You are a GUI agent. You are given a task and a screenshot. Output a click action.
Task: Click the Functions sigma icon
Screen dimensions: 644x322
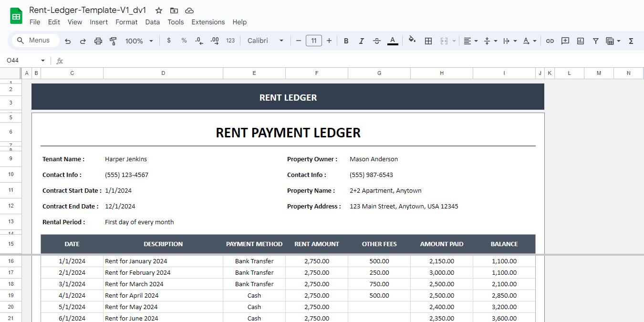tap(631, 41)
